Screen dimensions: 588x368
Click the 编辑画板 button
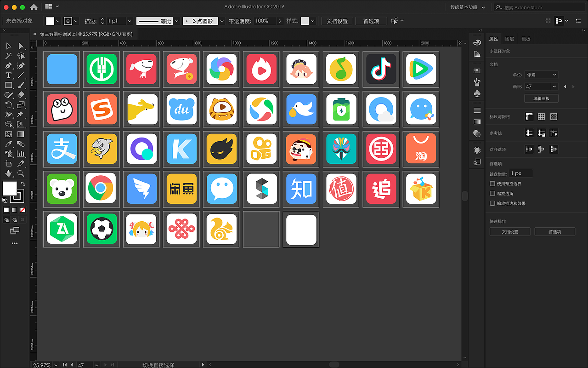click(541, 98)
